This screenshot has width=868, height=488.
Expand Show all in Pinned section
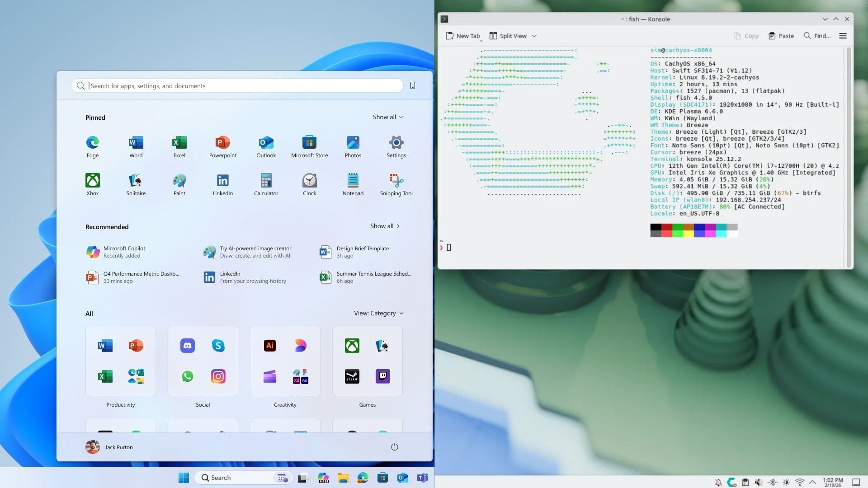point(388,117)
